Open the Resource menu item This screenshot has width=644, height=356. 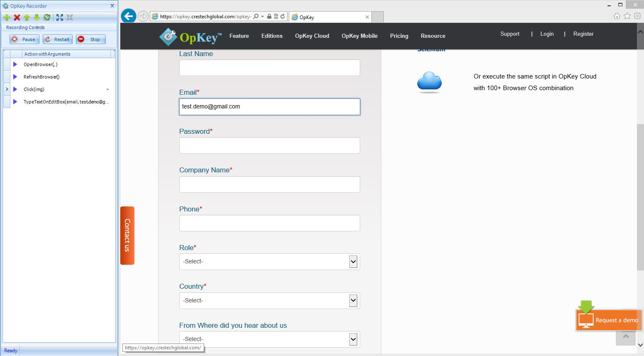(x=433, y=36)
